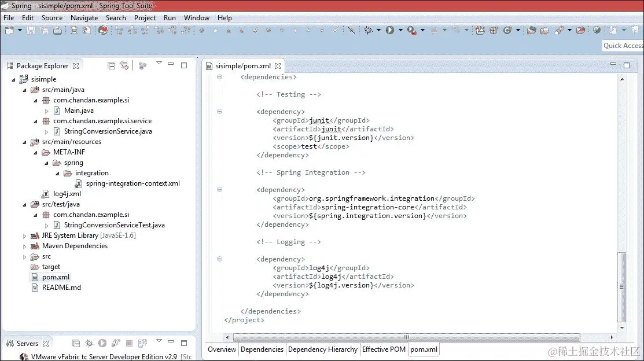Click the Debug bug icon

[x=368, y=31]
